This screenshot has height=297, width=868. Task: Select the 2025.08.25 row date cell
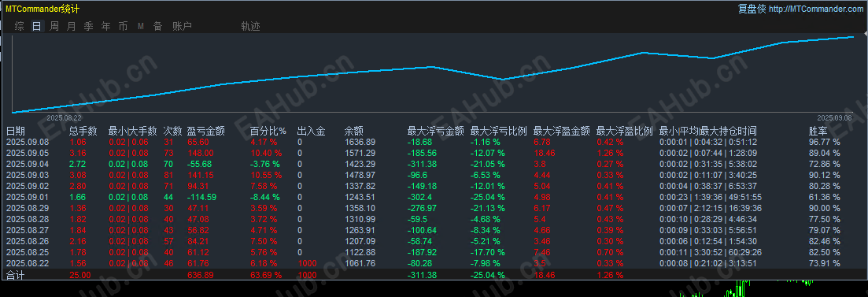tap(28, 252)
